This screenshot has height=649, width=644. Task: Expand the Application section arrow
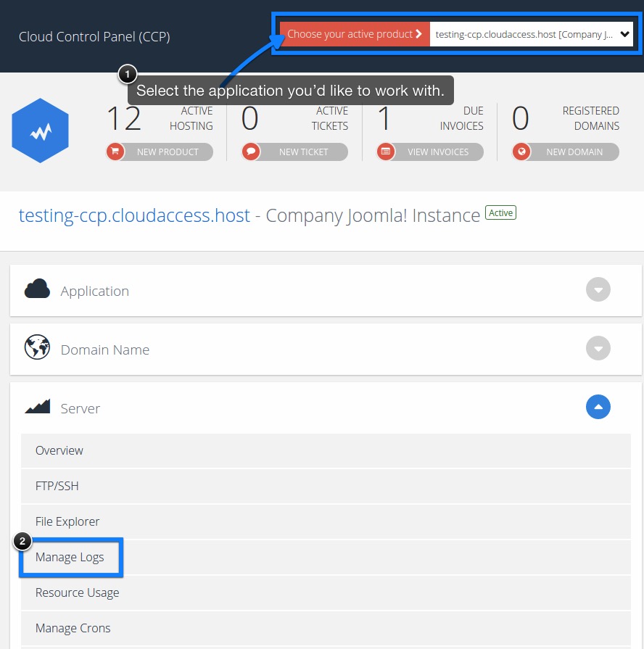[598, 289]
